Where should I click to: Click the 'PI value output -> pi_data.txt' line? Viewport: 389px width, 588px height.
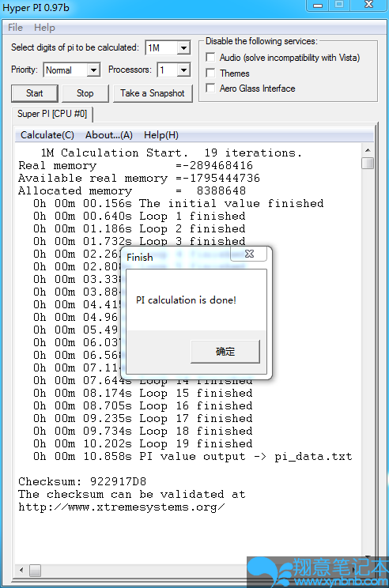coord(192,456)
